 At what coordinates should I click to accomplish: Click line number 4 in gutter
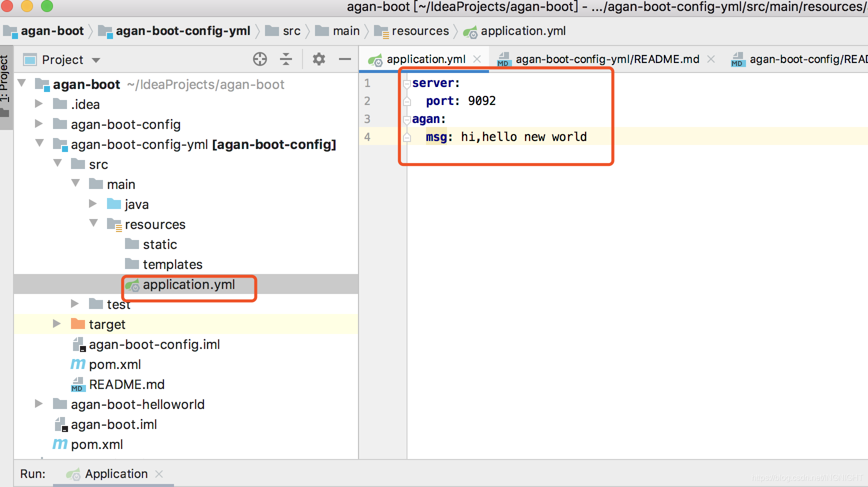(x=367, y=137)
